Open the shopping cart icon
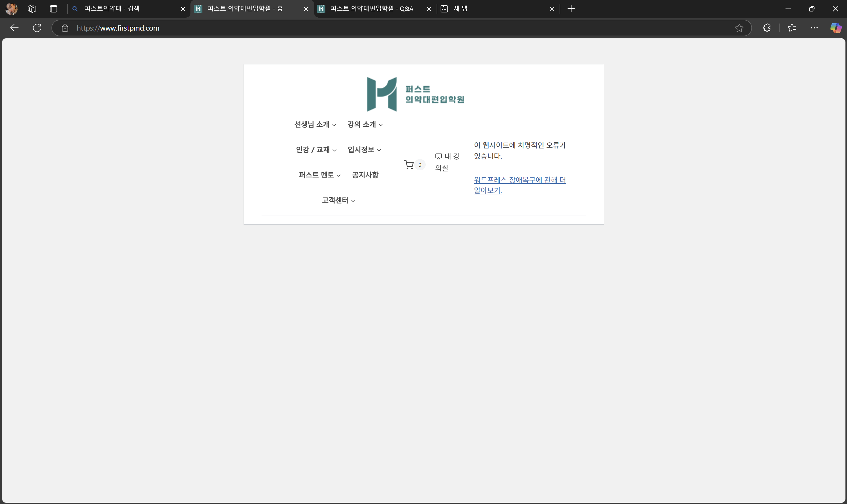Image resolution: width=847 pixels, height=504 pixels. [409, 165]
